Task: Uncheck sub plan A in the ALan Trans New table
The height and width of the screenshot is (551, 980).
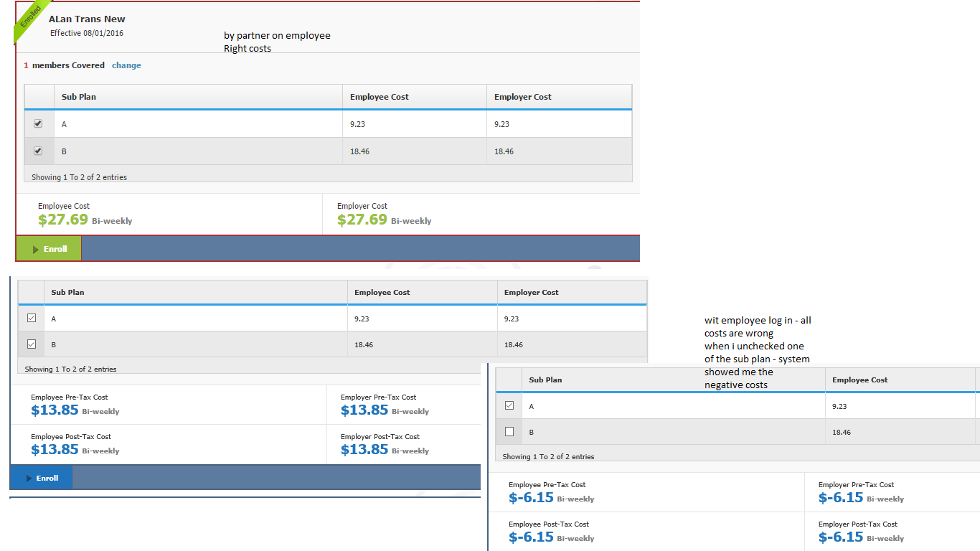Action: coord(38,123)
